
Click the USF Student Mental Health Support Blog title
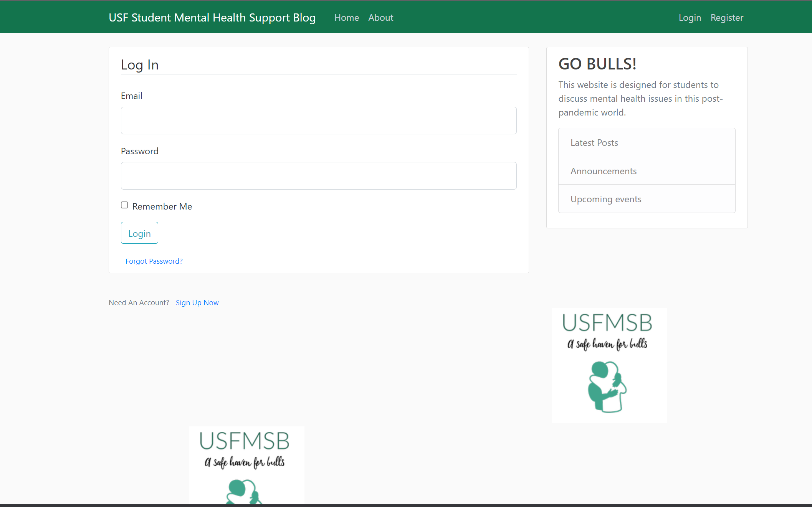pyautogui.click(x=212, y=18)
